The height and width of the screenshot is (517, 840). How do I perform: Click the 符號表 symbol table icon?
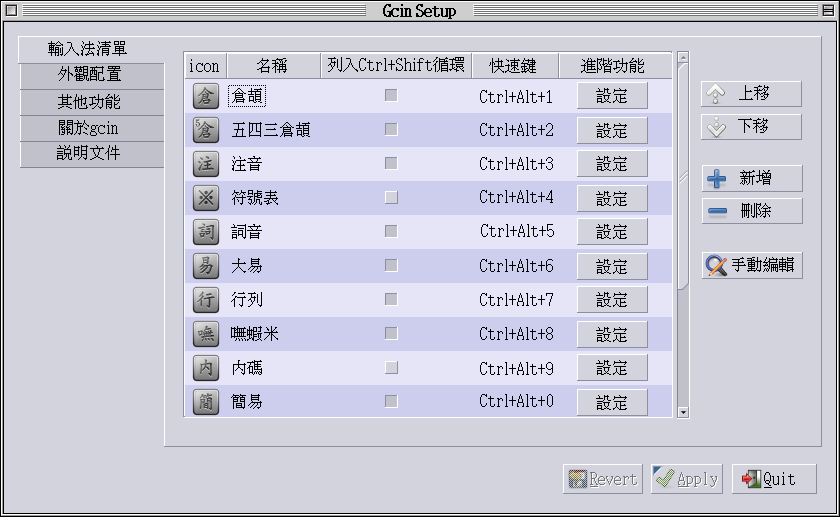(205, 197)
